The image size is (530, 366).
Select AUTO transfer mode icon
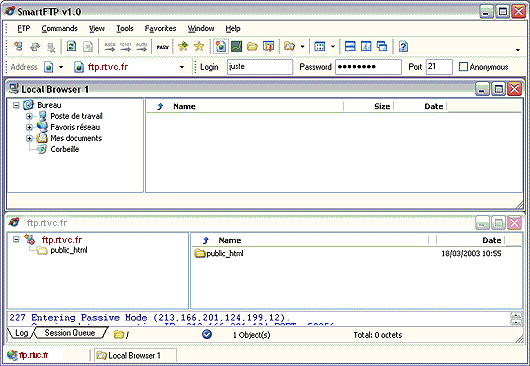click(x=141, y=47)
